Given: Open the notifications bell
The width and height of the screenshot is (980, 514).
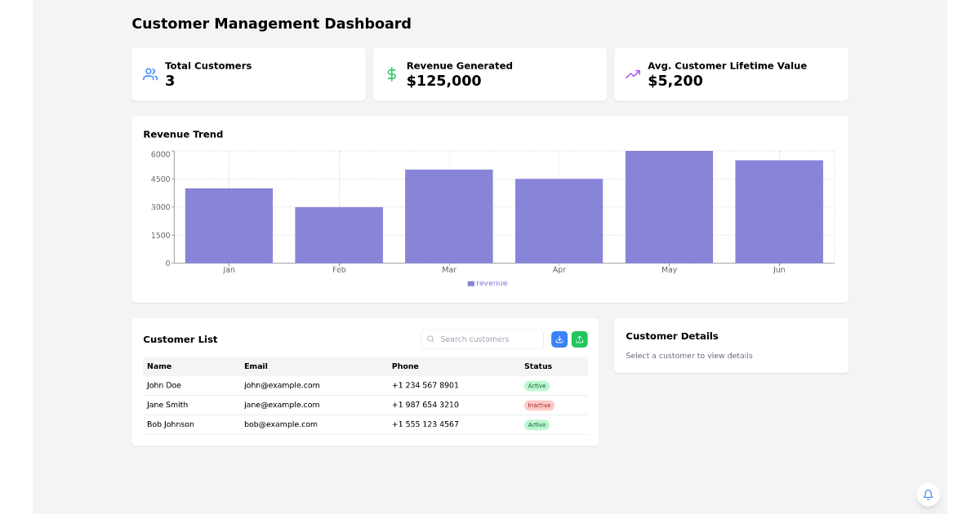Looking at the screenshot, I should pyautogui.click(x=928, y=495).
